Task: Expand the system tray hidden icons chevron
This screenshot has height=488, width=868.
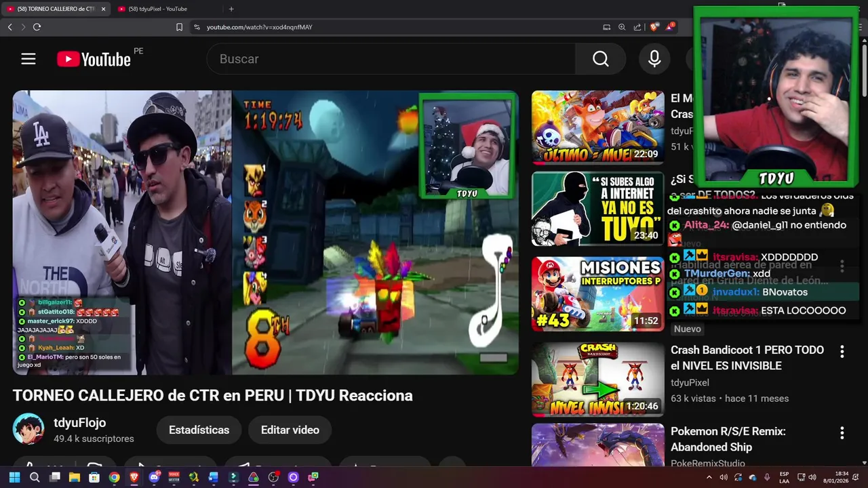Action: (709, 477)
